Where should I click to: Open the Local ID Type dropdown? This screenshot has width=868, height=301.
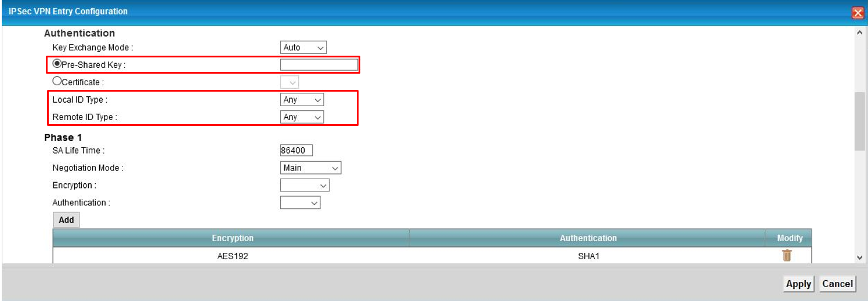click(302, 100)
